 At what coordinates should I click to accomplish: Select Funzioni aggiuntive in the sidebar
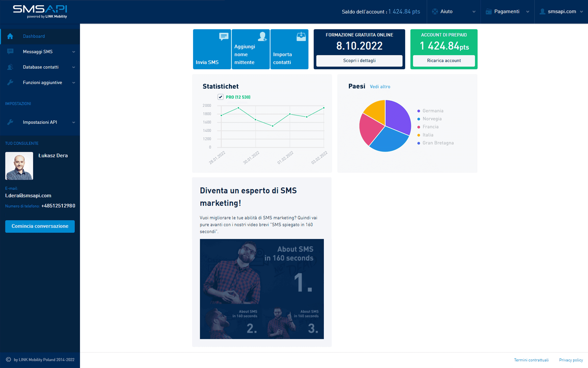[40, 83]
